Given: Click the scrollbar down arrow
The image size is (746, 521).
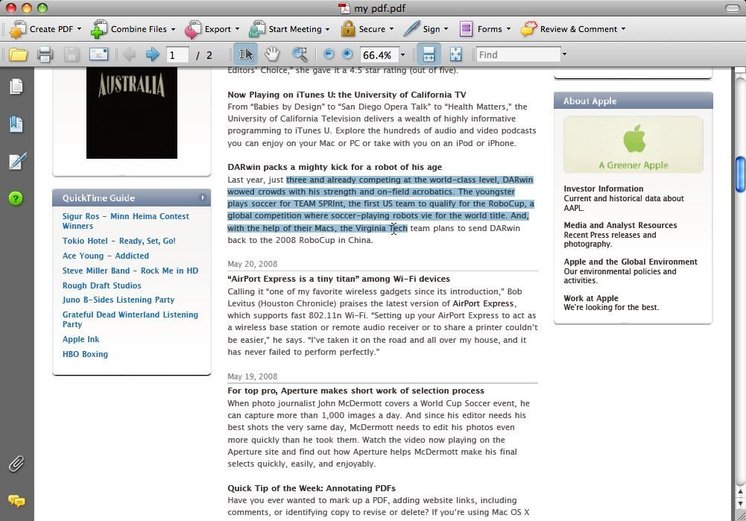Looking at the screenshot, I should click(x=740, y=503).
